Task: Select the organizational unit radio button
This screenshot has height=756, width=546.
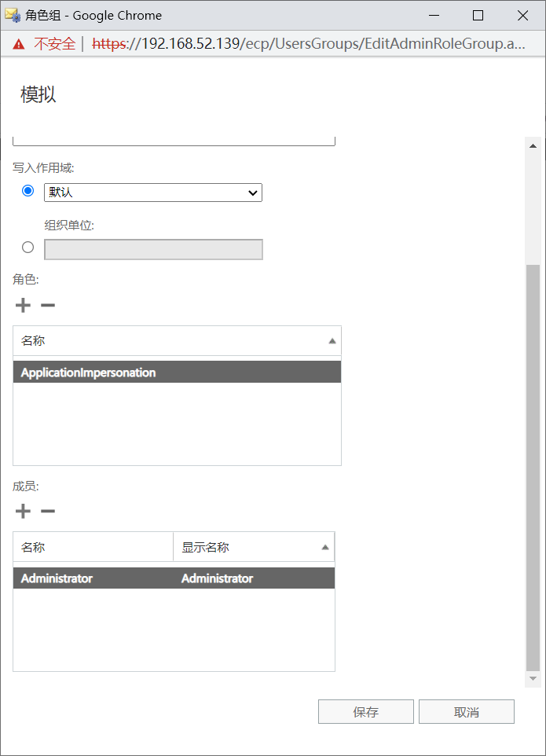Action: pyautogui.click(x=28, y=247)
